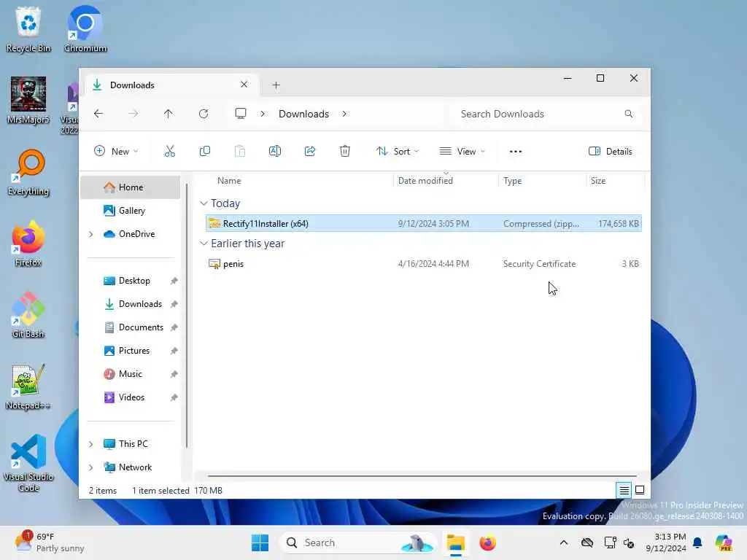747x560 pixels.
Task: Open the View dropdown menu
Action: (x=462, y=152)
